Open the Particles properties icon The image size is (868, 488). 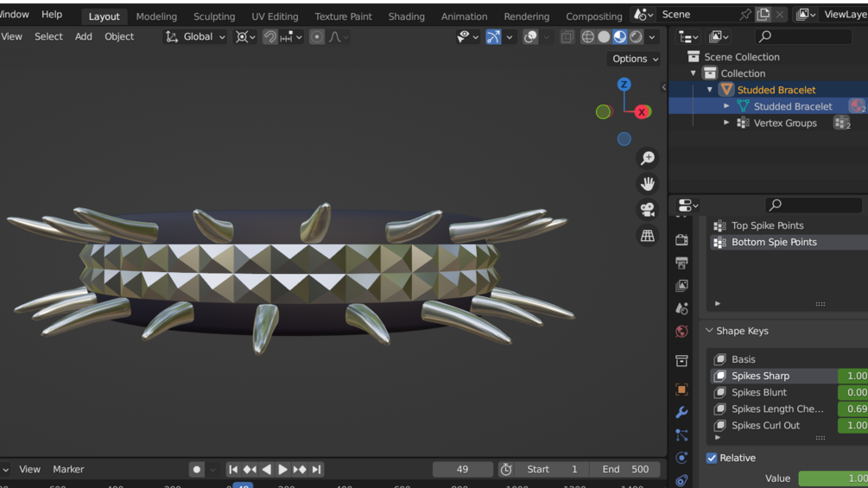[681, 435]
